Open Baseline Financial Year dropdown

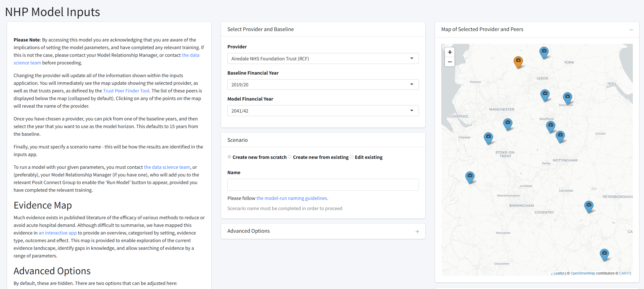[x=323, y=85]
